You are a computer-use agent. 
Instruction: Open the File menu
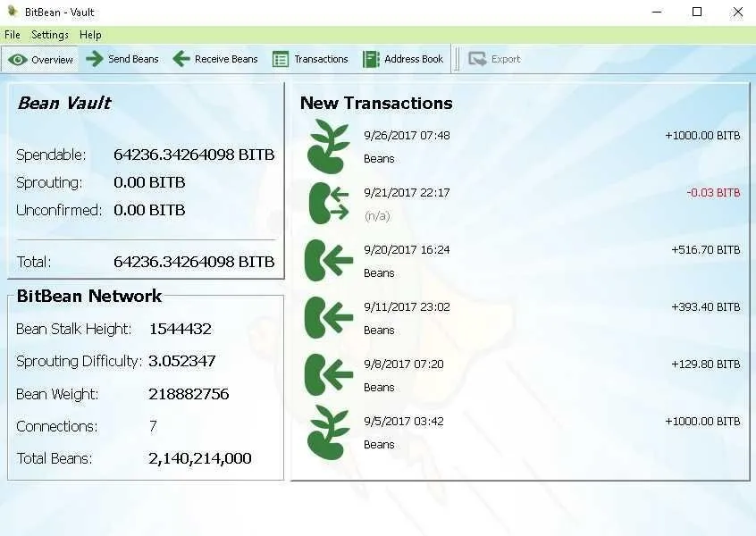[x=13, y=35]
